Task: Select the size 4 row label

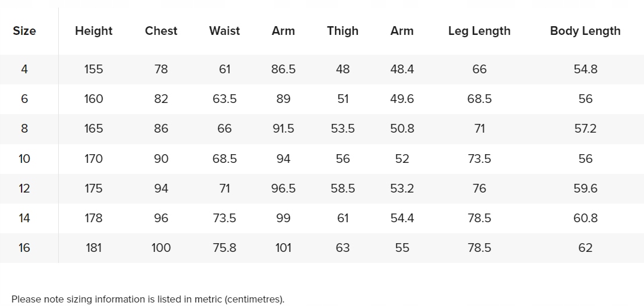Action: pos(24,69)
